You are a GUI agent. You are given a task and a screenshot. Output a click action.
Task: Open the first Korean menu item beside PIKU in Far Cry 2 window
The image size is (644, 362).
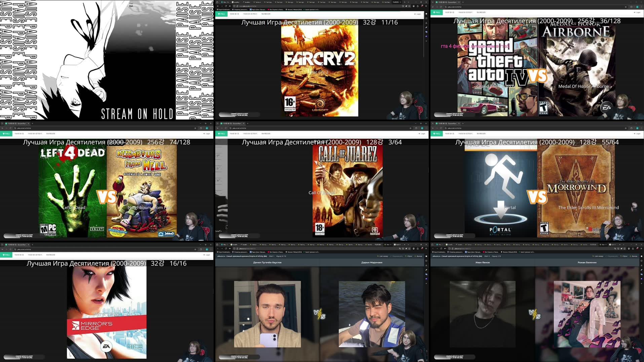tap(234, 14)
